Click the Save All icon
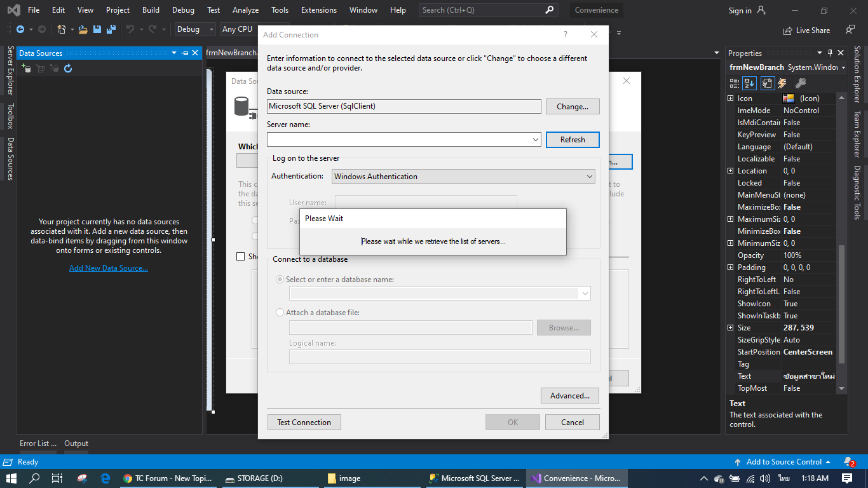Screen dimensions: 868x488 pyautogui.click(x=111, y=29)
